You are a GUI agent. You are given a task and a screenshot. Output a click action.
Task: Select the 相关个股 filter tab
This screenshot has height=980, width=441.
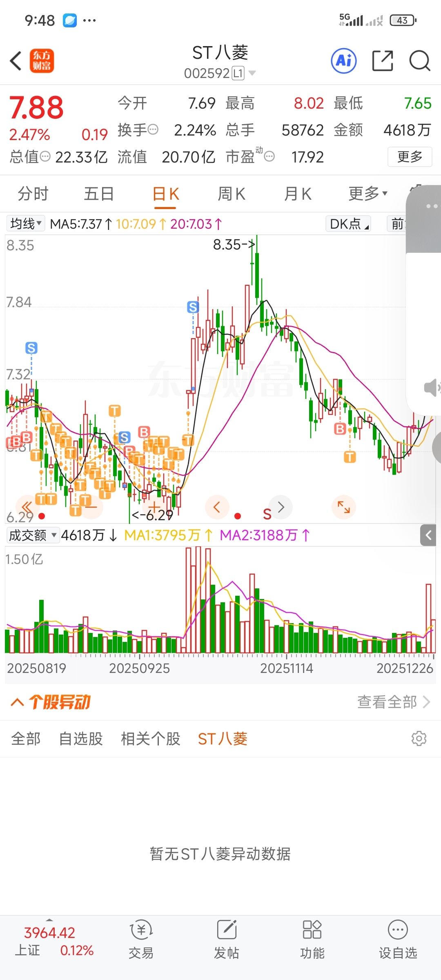(151, 738)
